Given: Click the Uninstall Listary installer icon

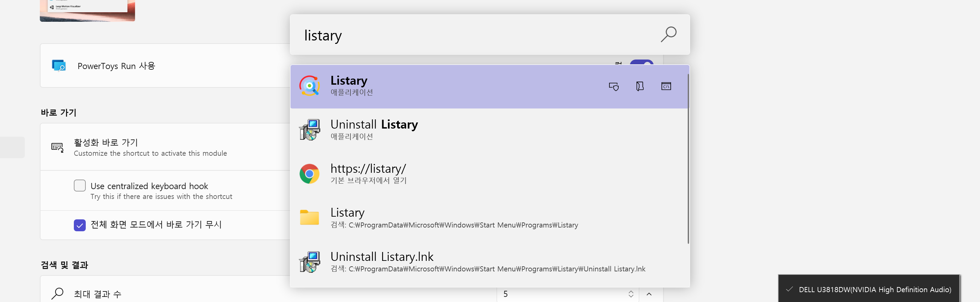Looking at the screenshot, I should pyautogui.click(x=309, y=130).
